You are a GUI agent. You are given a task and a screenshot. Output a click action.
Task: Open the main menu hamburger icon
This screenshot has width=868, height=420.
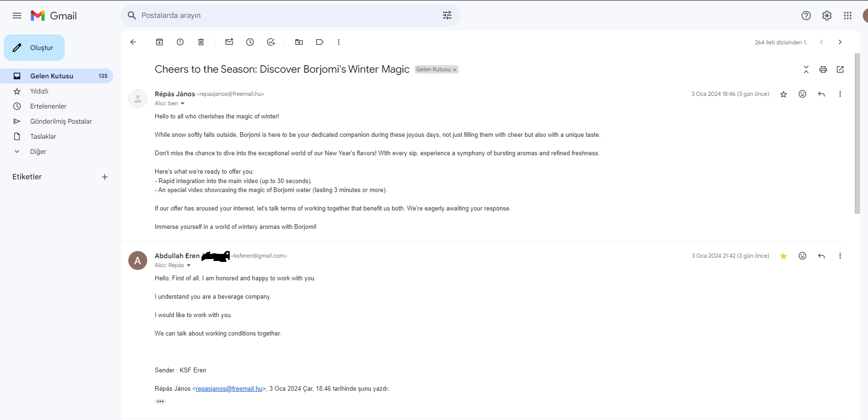click(x=17, y=16)
